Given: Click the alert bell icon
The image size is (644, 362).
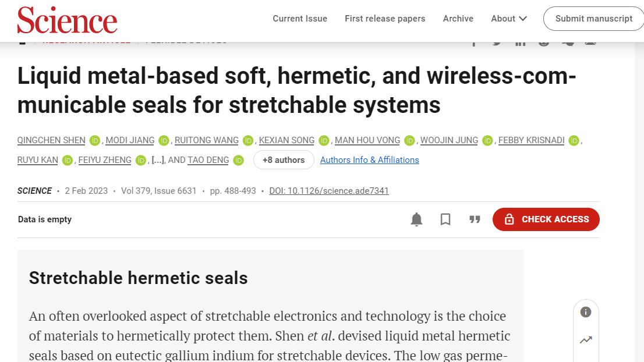Looking at the screenshot, I should coord(416,219).
